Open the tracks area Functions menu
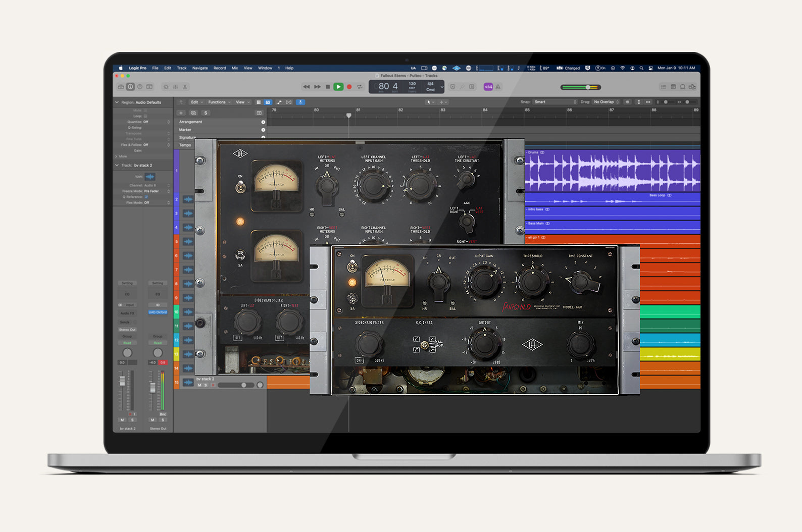802x532 pixels. pos(219,102)
